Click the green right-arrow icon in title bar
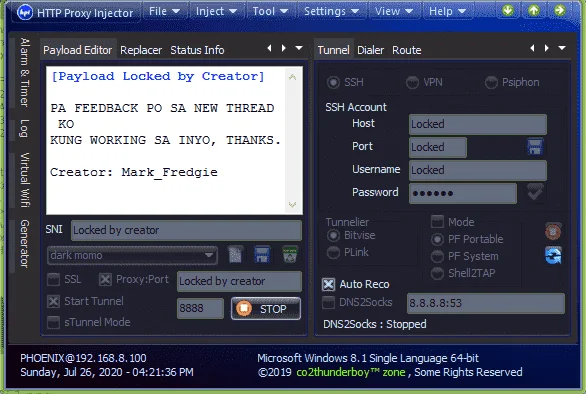 tap(560, 10)
